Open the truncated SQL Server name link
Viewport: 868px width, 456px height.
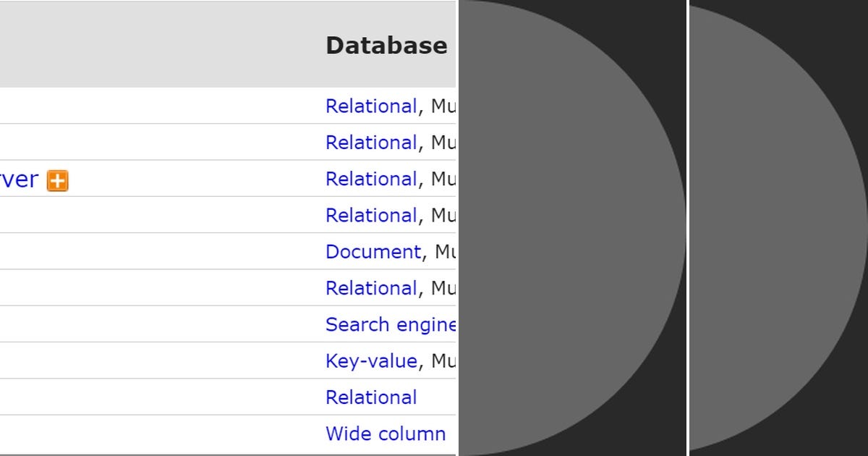click(18, 179)
